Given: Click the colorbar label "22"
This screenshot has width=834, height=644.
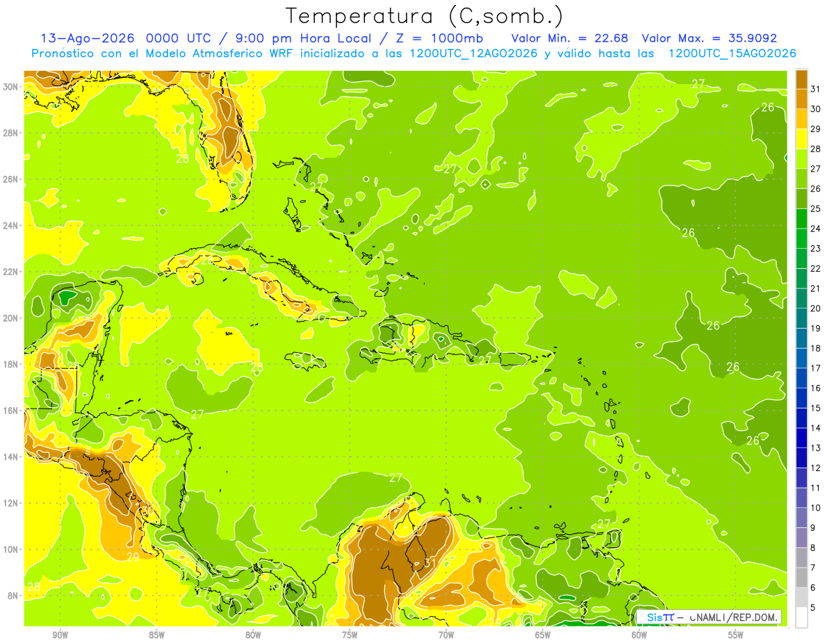Looking at the screenshot, I should click(x=816, y=268).
